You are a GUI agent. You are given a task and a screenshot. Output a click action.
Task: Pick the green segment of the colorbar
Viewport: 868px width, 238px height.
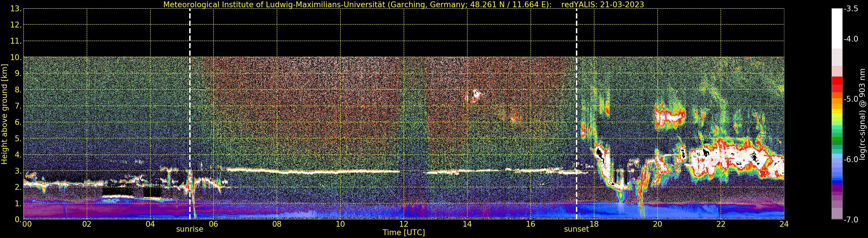pos(837,139)
